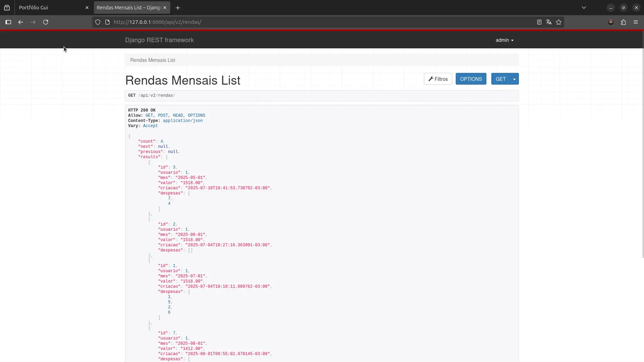The width and height of the screenshot is (644, 362).
Task: Switch to the Portfólio Gui tab
Action: (50, 8)
